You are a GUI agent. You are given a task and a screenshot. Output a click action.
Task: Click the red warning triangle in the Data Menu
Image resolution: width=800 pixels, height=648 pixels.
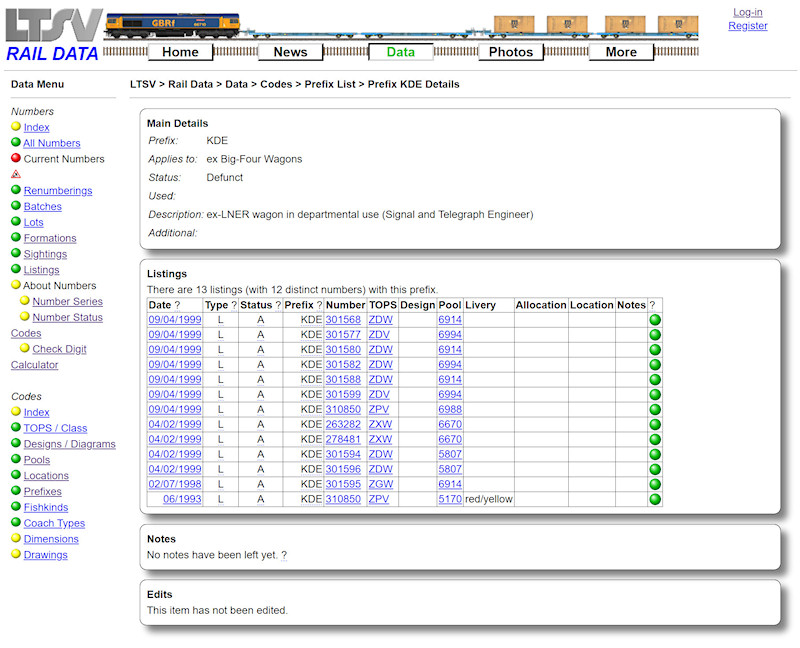click(x=14, y=174)
